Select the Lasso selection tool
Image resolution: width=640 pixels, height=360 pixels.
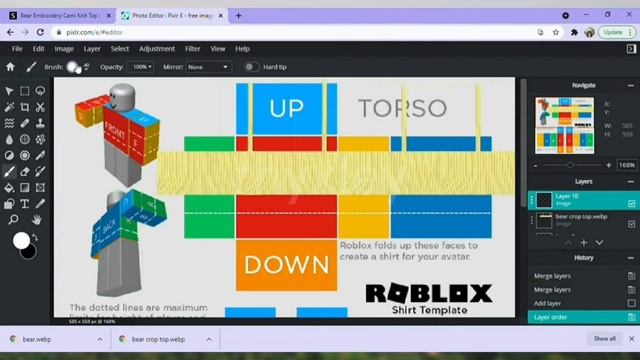click(x=40, y=91)
